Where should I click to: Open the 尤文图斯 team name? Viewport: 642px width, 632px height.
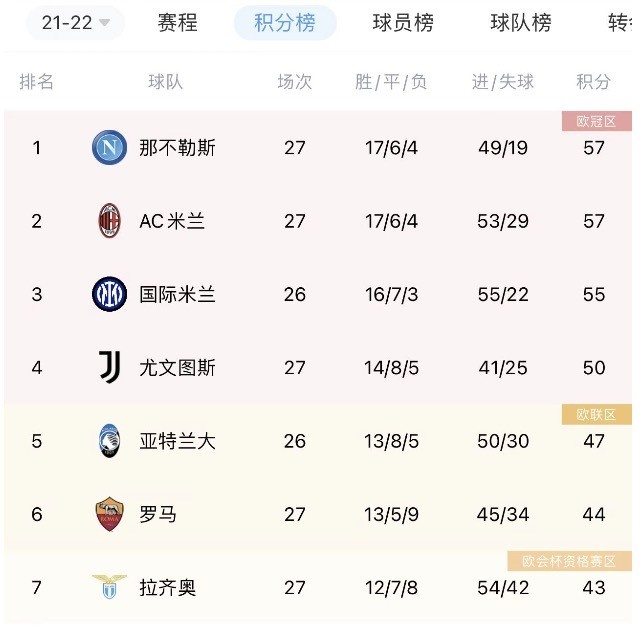[177, 368]
